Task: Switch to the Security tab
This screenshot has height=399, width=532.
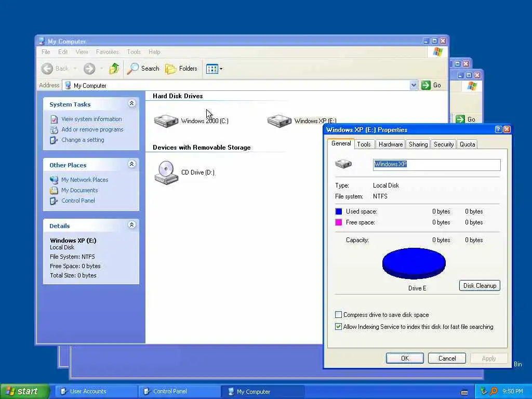Action: point(444,144)
